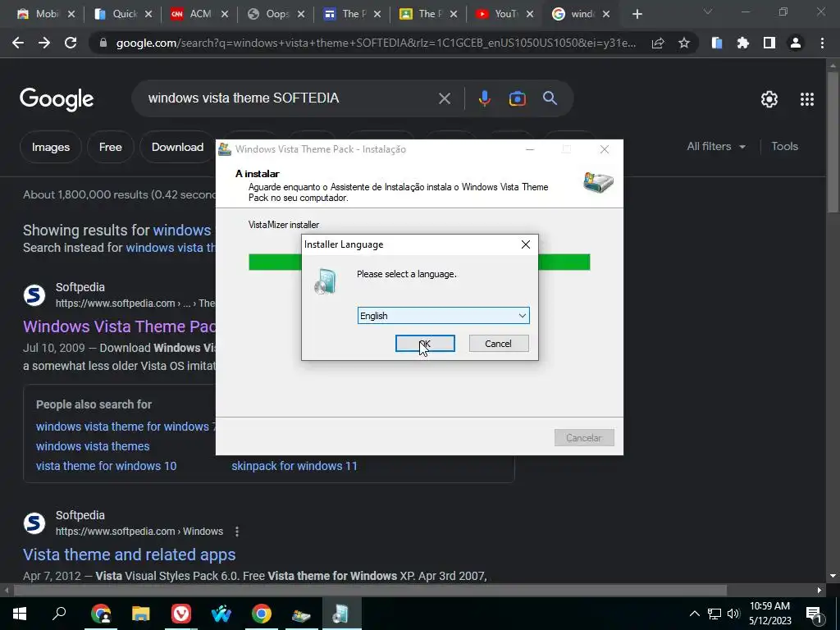This screenshot has height=630, width=840.
Task: Open Vivaldi browser from taskbar
Action: point(181,614)
